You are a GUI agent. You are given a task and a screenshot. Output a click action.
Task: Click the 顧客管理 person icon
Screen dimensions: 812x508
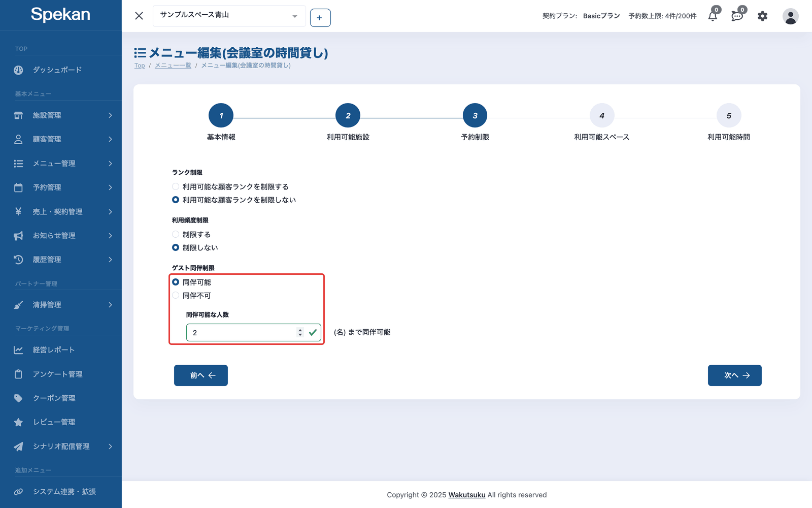(18, 139)
